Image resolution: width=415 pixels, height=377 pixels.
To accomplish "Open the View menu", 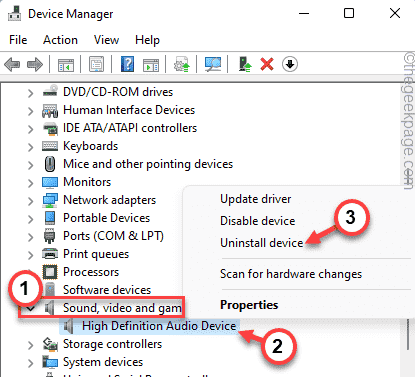I will click(106, 40).
